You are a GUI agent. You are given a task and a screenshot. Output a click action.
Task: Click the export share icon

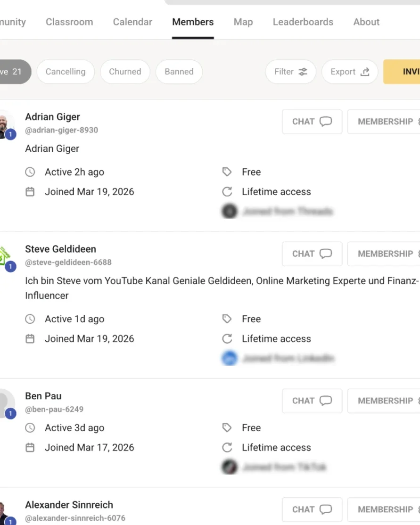[x=365, y=72]
